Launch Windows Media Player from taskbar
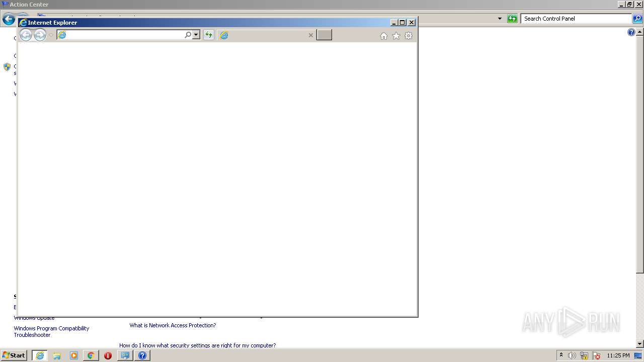 (x=74, y=355)
